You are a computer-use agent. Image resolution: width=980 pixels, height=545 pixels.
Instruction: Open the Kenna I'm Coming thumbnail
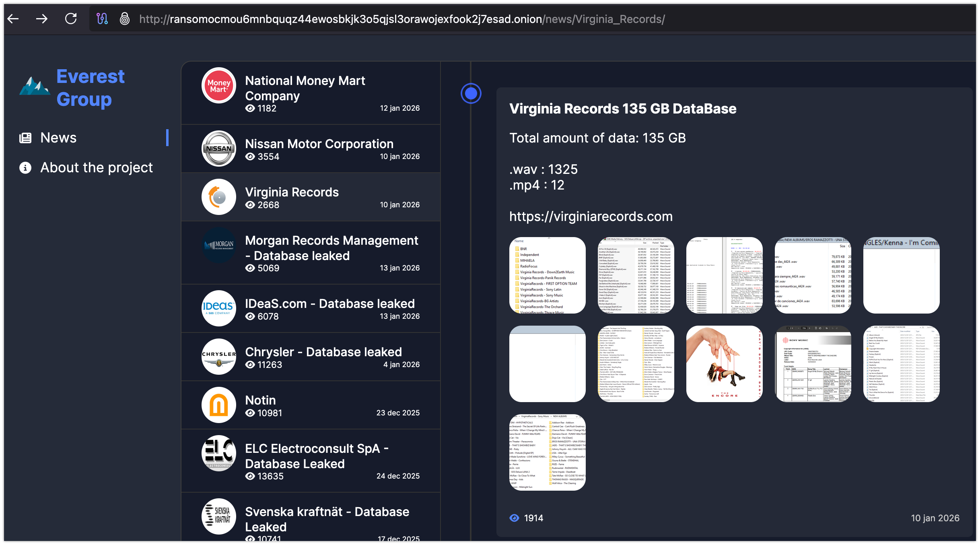click(902, 275)
